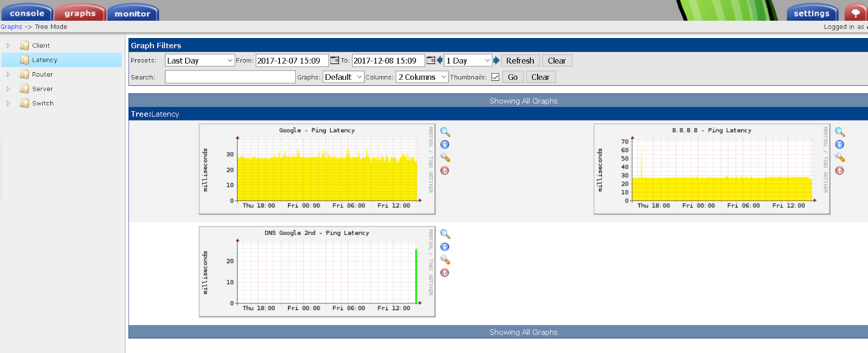Open the settings tab
Image resolution: width=868 pixels, height=353 pixels.
(812, 13)
